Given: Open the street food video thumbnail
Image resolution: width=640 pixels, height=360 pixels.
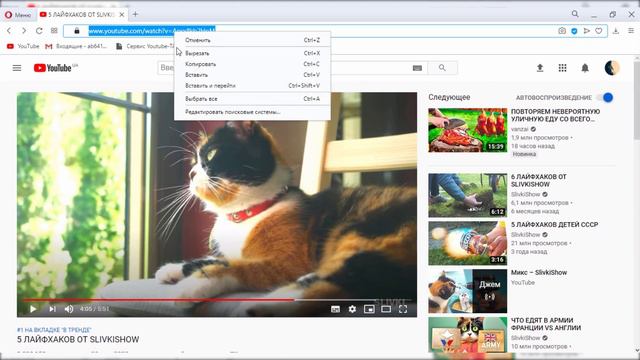Looking at the screenshot, I should (x=467, y=130).
